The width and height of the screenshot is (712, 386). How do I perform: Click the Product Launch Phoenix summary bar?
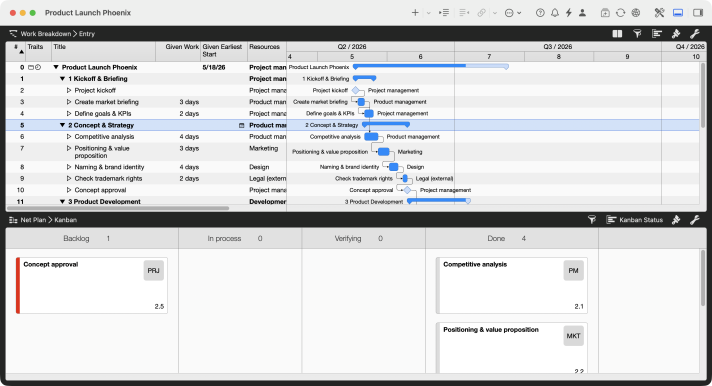430,66
